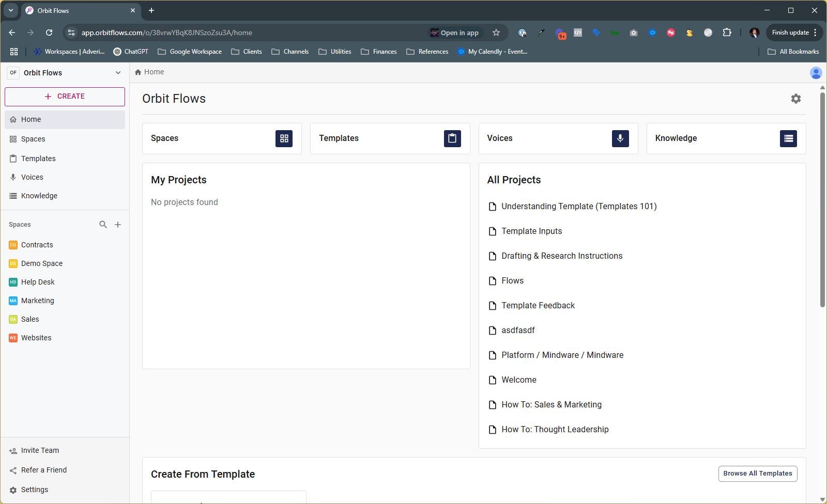
Task: Open the Template Feedback project
Action: [538, 306]
